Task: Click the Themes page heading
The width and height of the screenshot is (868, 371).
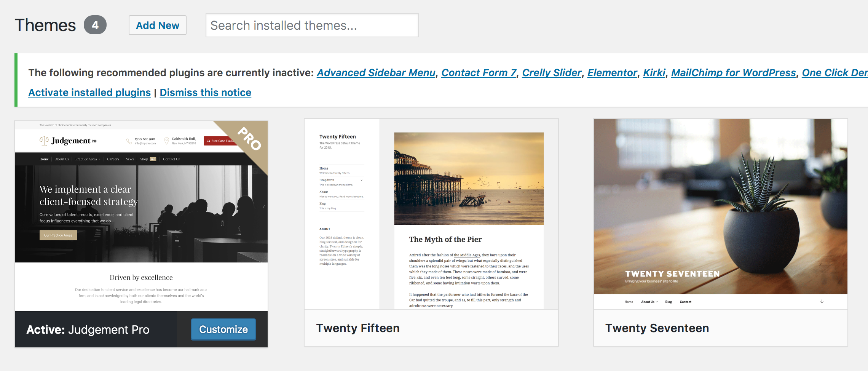Action: [45, 26]
